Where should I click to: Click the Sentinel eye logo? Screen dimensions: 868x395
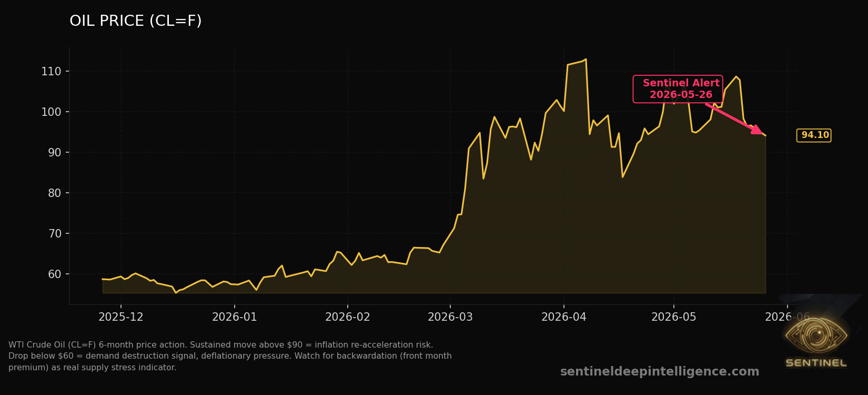pyautogui.click(x=816, y=335)
